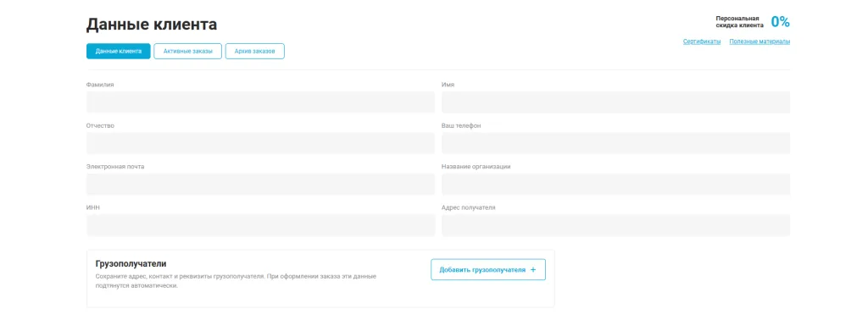This screenshot has height=331, width=868.
Task: Focus the Электронная почта field
Action: coord(261,184)
